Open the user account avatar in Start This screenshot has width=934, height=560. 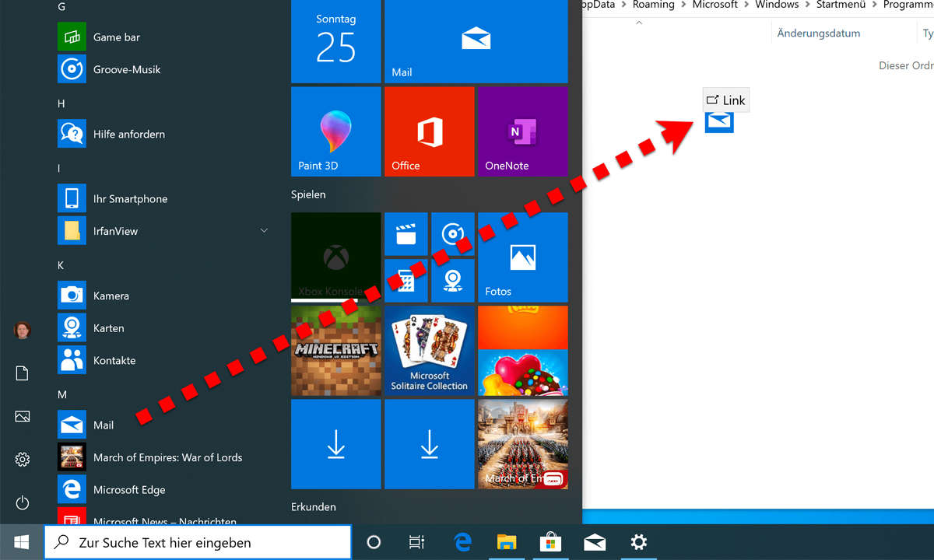[23, 330]
